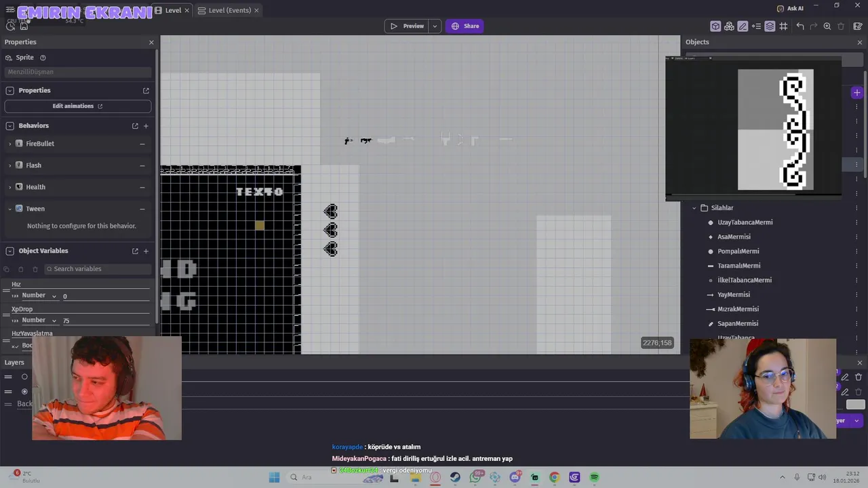Remove the Health behavior
Screen dimensions: 868x488
[142, 187]
